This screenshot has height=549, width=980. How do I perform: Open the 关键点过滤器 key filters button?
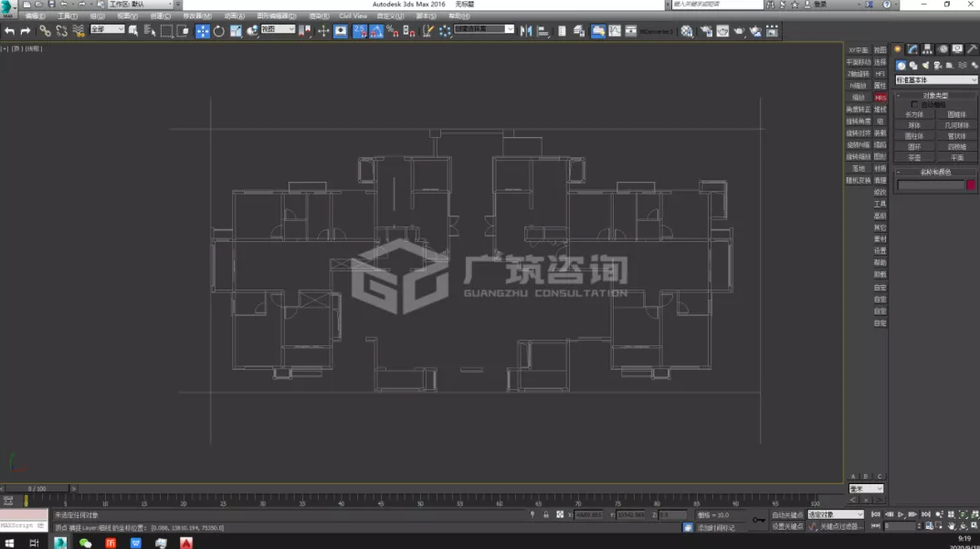click(840, 526)
